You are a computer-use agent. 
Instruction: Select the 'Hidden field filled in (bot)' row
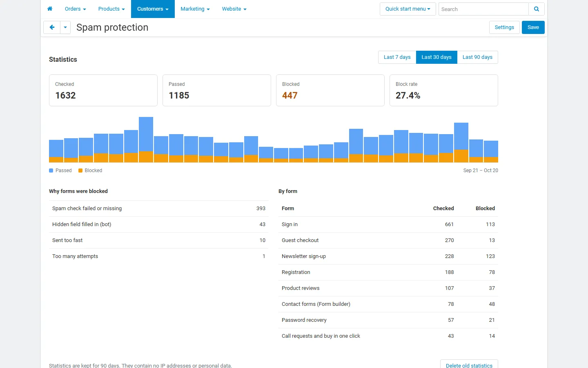[159, 224]
